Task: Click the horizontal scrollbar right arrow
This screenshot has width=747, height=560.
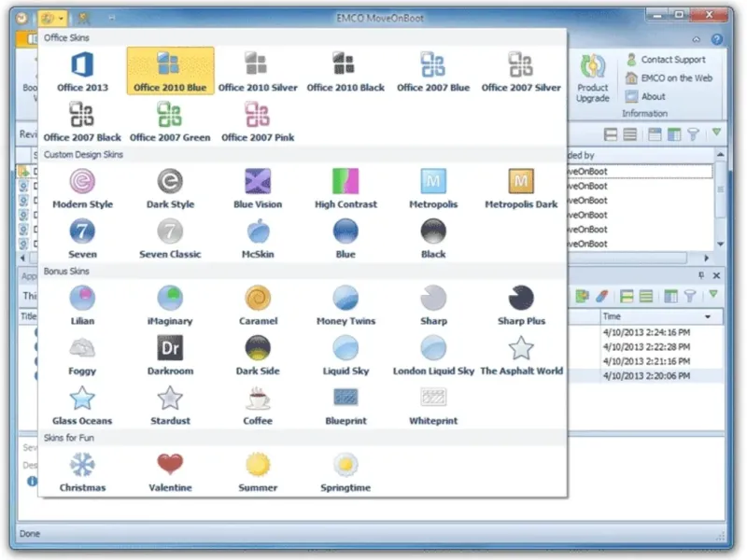Action: click(707, 259)
